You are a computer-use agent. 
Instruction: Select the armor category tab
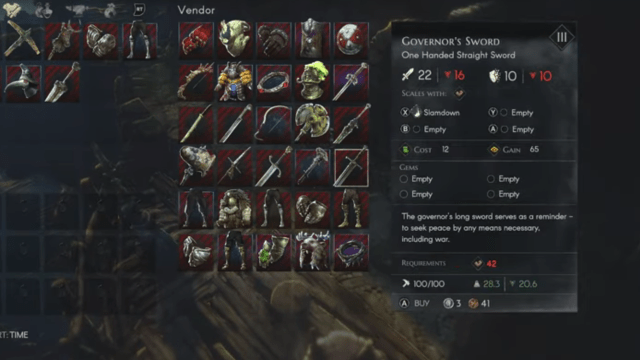click(11, 10)
